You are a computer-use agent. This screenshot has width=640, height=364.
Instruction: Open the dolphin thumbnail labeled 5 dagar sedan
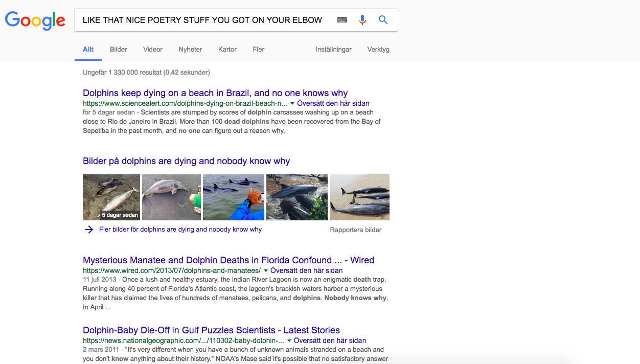click(111, 197)
